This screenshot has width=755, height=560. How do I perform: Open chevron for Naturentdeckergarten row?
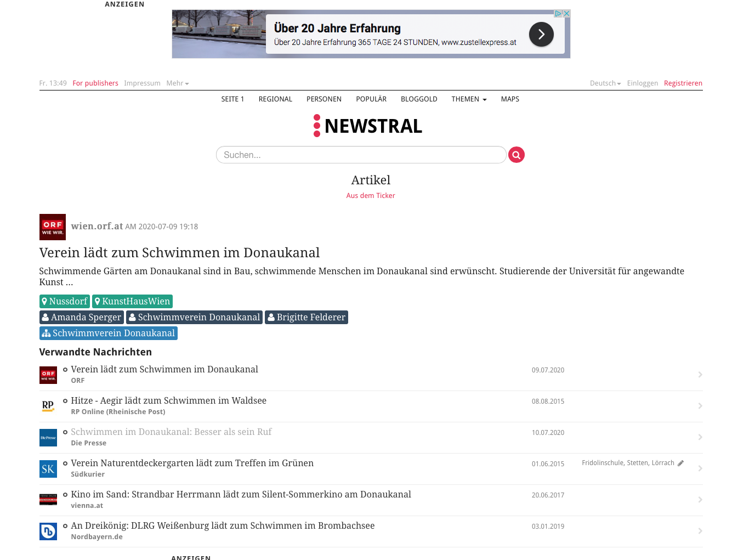700,468
